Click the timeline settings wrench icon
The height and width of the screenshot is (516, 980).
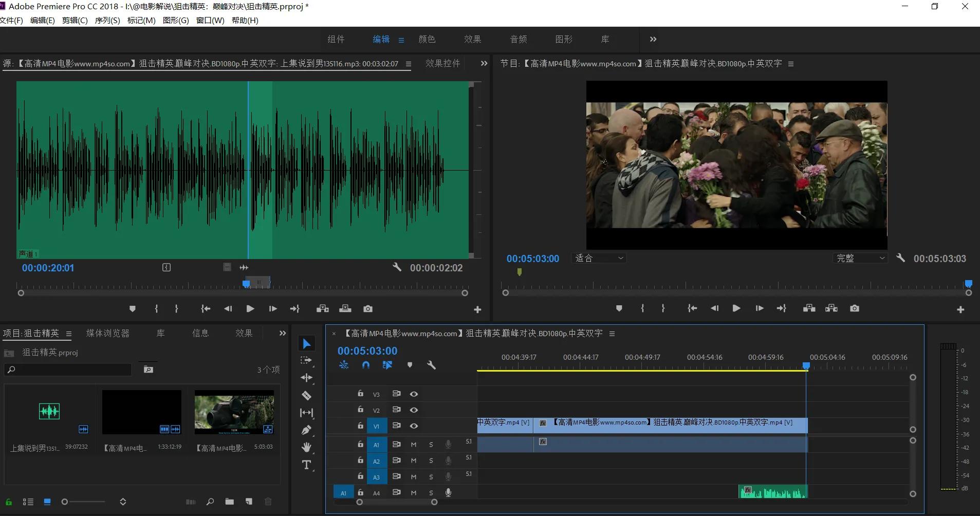point(431,365)
